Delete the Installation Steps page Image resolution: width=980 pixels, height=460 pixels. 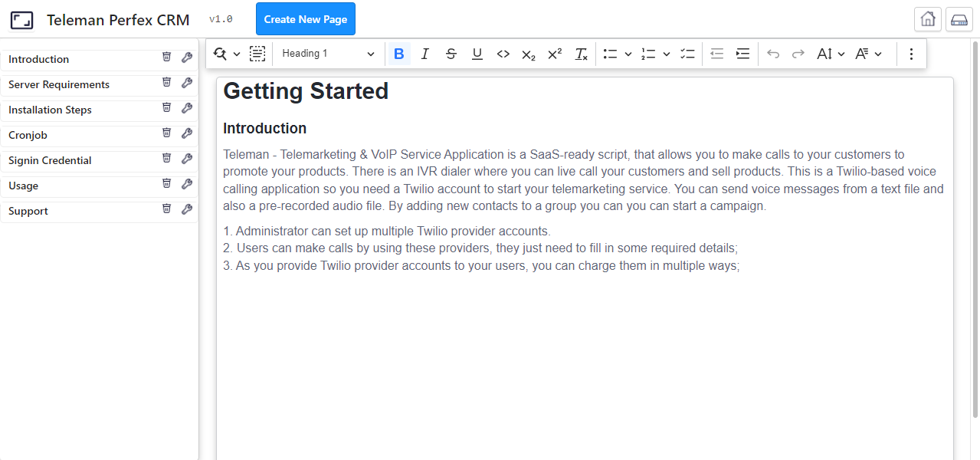tap(166, 108)
